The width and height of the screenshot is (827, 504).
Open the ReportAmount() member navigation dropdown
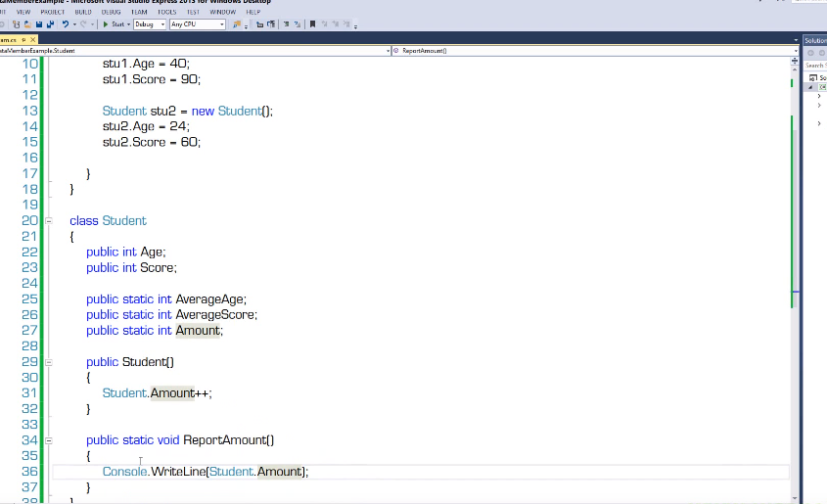595,51
